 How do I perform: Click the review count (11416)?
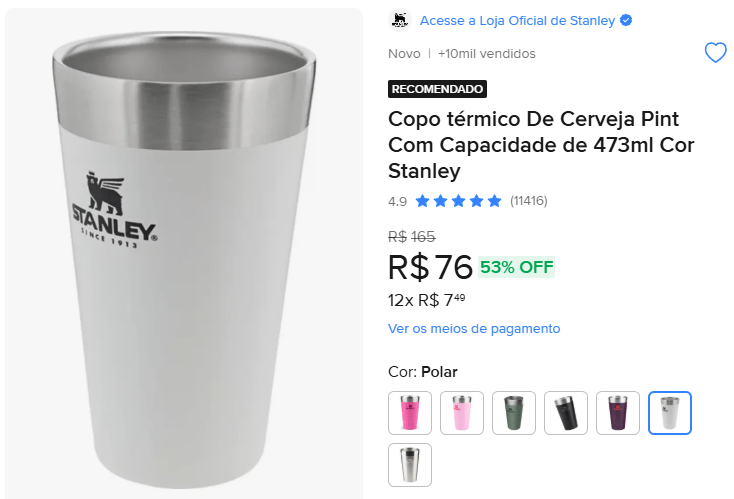[x=528, y=201]
